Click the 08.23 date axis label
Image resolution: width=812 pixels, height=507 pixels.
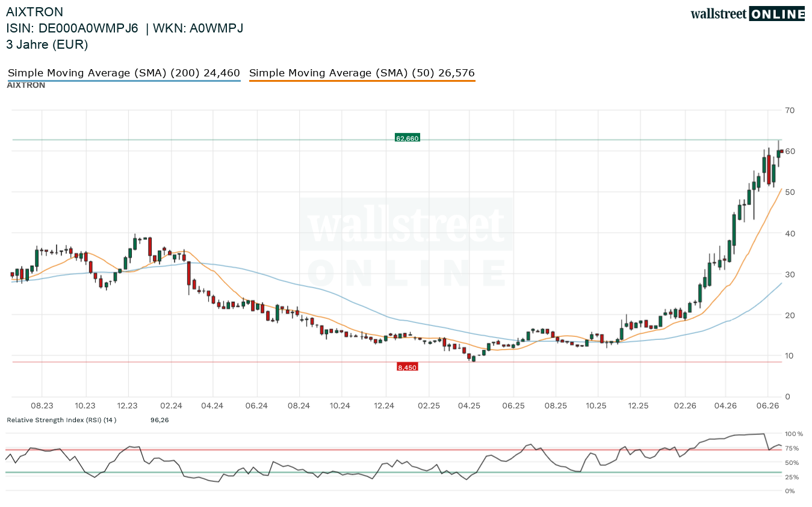pyautogui.click(x=42, y=406)
